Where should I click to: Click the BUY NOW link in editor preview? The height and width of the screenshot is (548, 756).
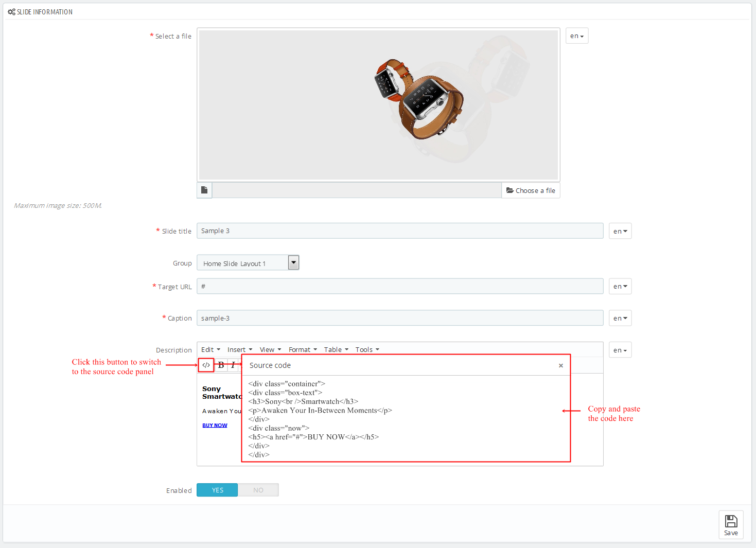point(215,425)
